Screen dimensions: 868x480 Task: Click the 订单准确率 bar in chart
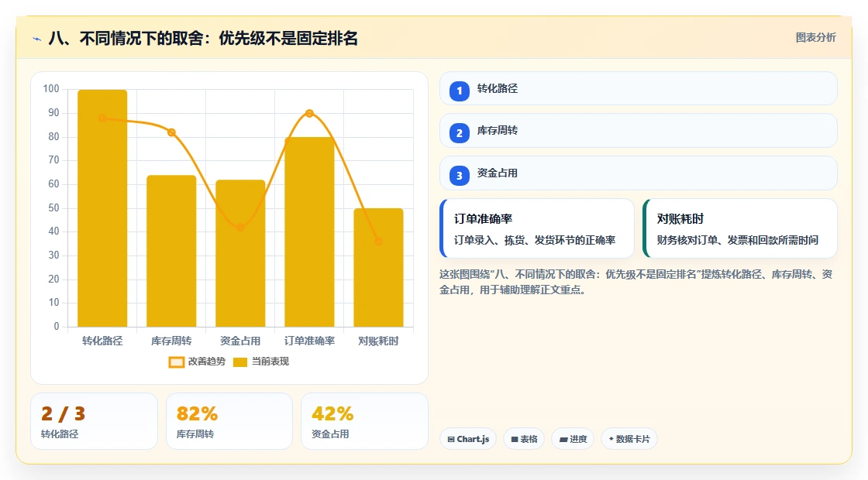309,232
